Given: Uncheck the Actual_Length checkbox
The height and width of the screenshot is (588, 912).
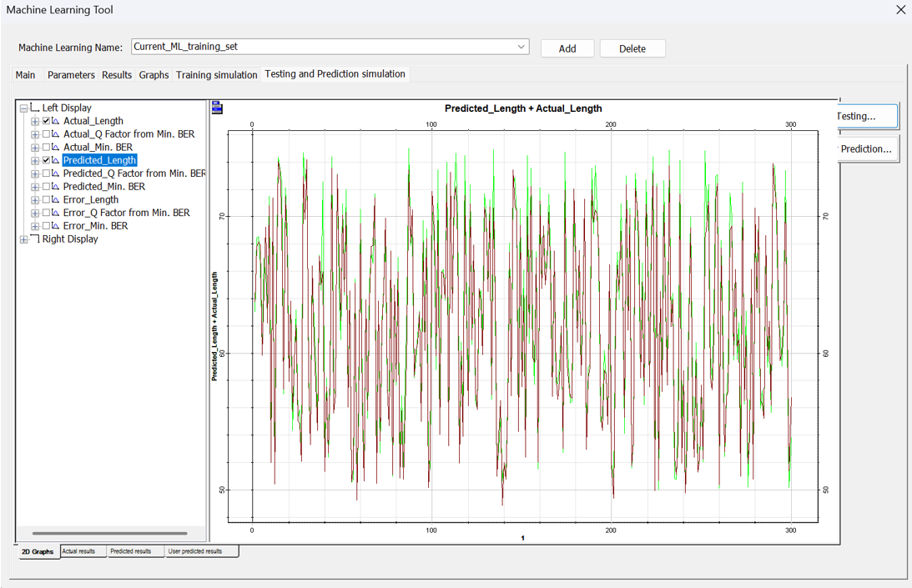Looking at the screenshot, I should [x=46, y=121].
